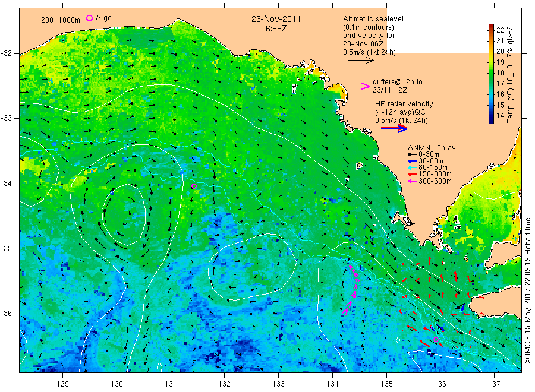
Task: Click the -33 latitude axis label
Action: click(6, 118)
